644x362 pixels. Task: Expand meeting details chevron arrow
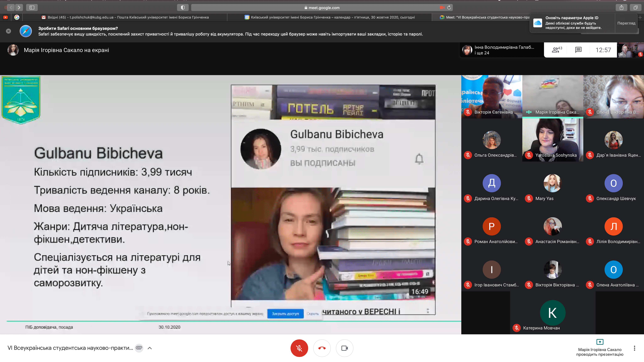pyautogui.click(x=150, y=348)
